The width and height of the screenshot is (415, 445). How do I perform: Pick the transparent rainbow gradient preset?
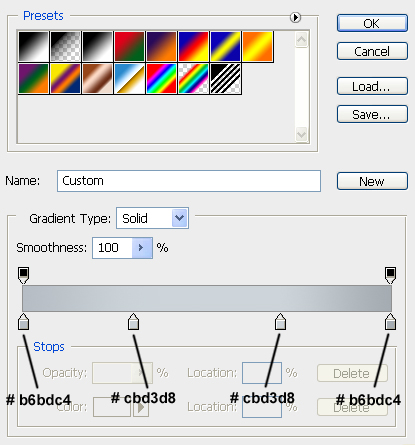pos(193,79)
